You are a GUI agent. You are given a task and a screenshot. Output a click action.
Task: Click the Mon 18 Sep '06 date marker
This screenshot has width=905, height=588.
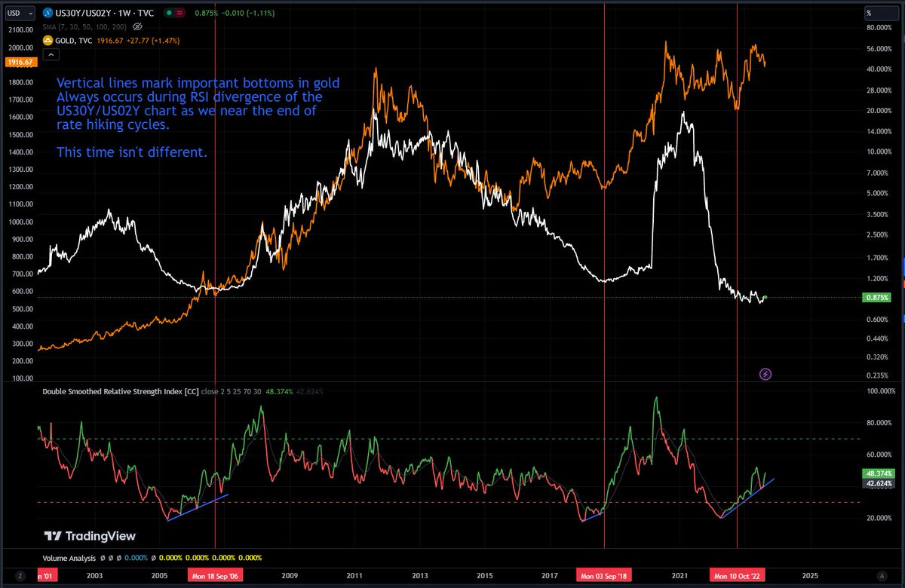click(216, 574)
